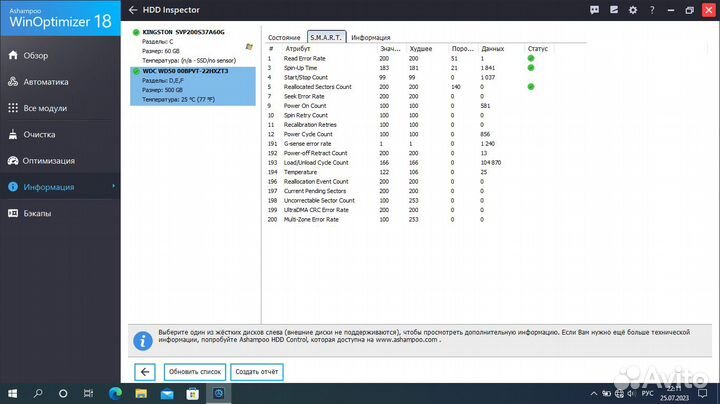This screenshot has width=720, height=404.
Task: Open File Explorer from the taskbar
Action: [141, 393]
